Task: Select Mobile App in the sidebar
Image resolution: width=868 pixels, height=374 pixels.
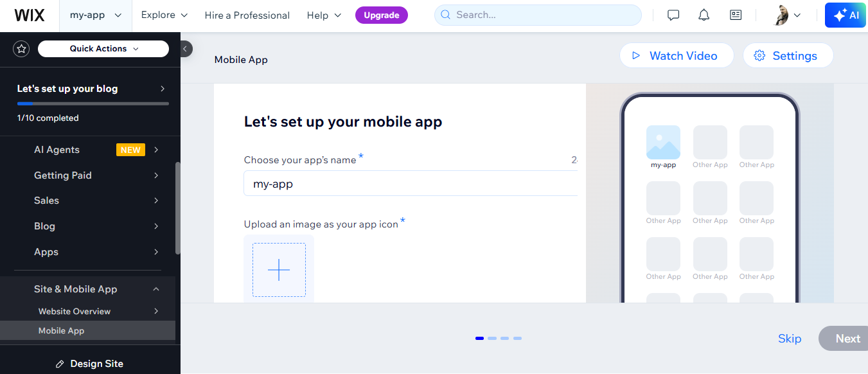Action: 88,331
